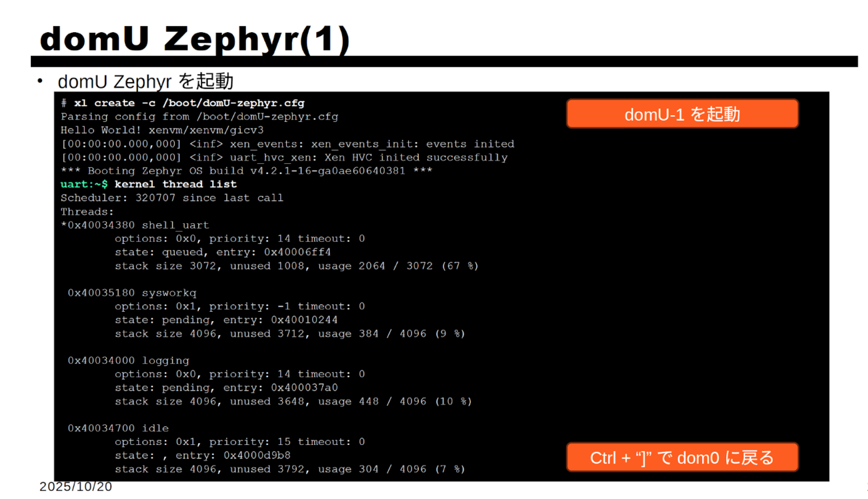Click the "state: queued, entry: 0x40006ff4" line
The width and height of the screenshot is (868, 499).
coord(222,252)
